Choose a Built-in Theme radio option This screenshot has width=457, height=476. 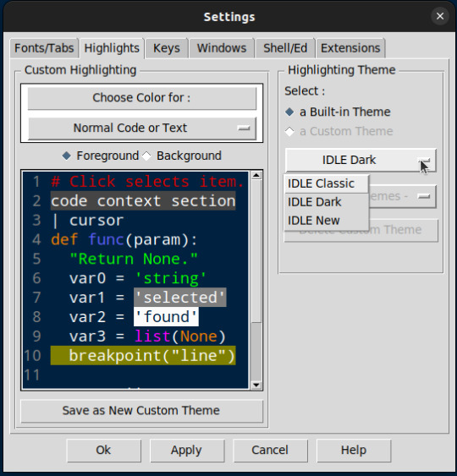(x=338, y=112)
